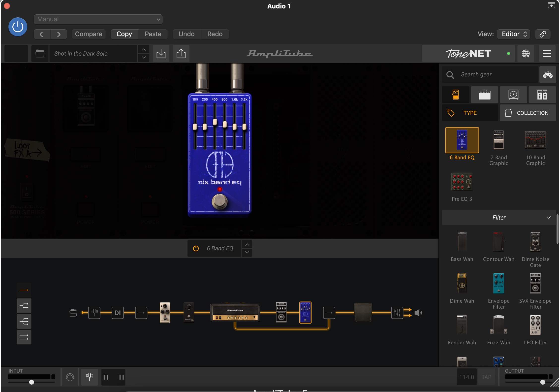Click the 3.2k slider on six band eq
The width and height of the screenshot is (560, 392).
point(244,127)
